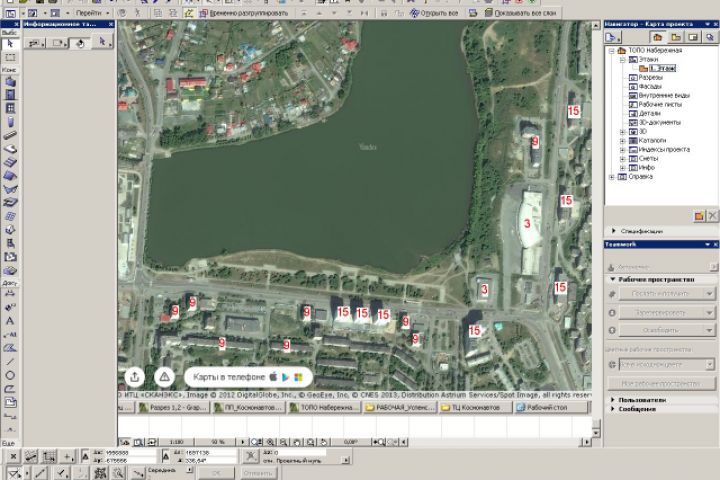The image size is (720, 480).
Task: Toggle Suspend Groups highlighted toolbar icon
Action: (x=189, y=13)
